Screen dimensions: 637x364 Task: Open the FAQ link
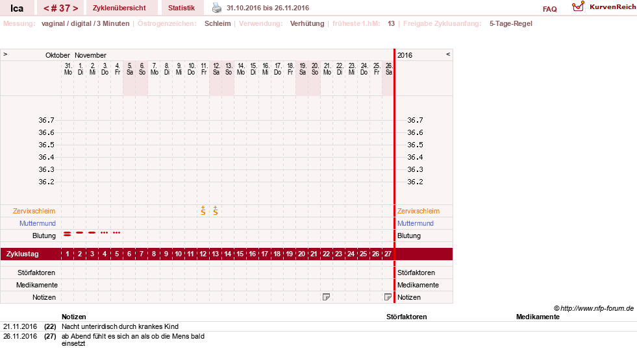click(549, 9)
